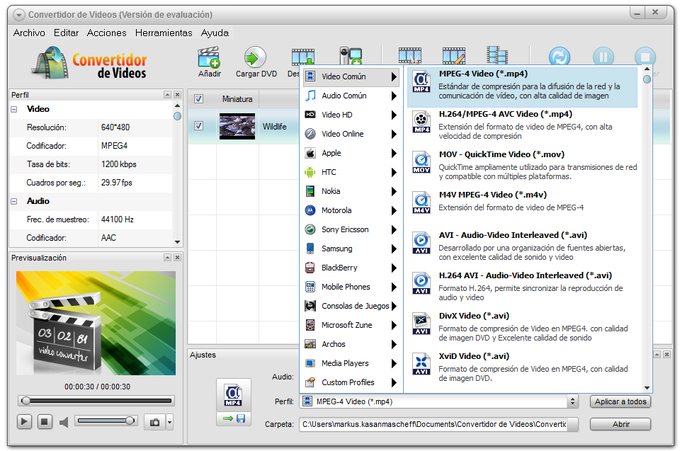Close the Previsualización panel
This screenshot has width=680, height=451.
click(x=177, y=258)
